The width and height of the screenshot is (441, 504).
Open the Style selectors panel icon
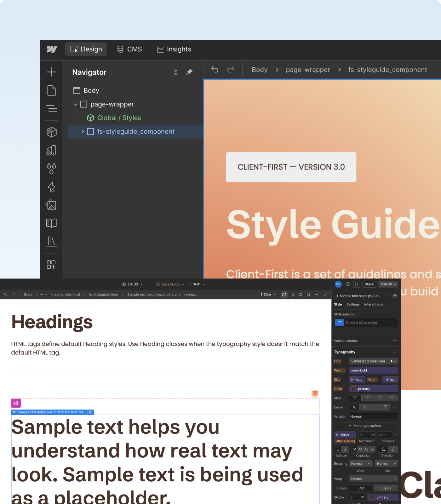(52, 150)
